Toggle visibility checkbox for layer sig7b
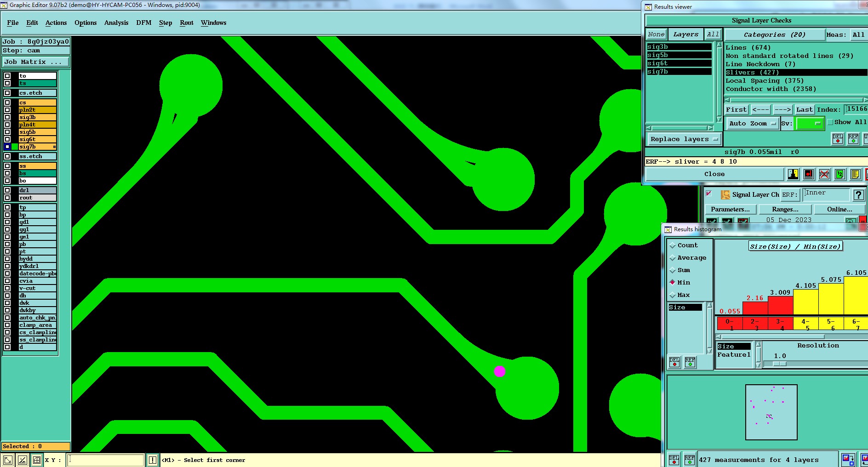Image resolution: width=868 pixels, height=467 pixels. point(7,147)
